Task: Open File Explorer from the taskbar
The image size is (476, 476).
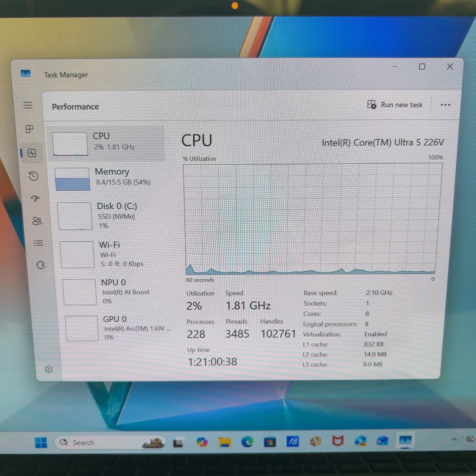Action: (x=225, y=442)
